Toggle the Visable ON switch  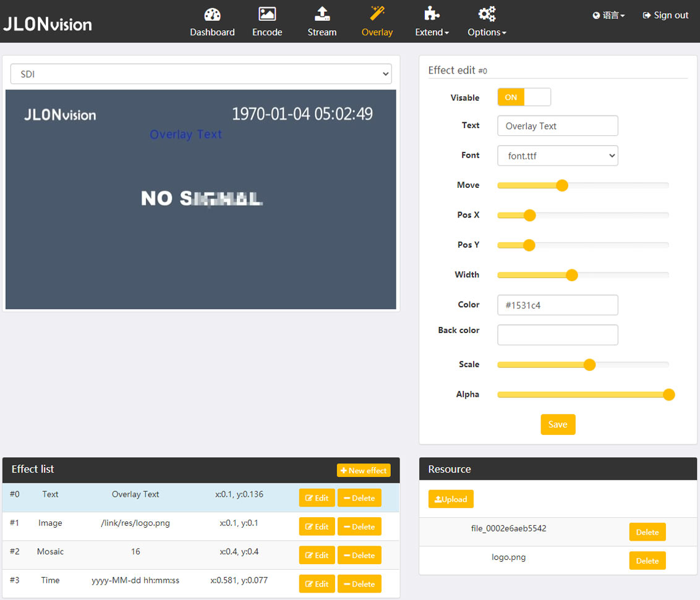coord(524,97)
